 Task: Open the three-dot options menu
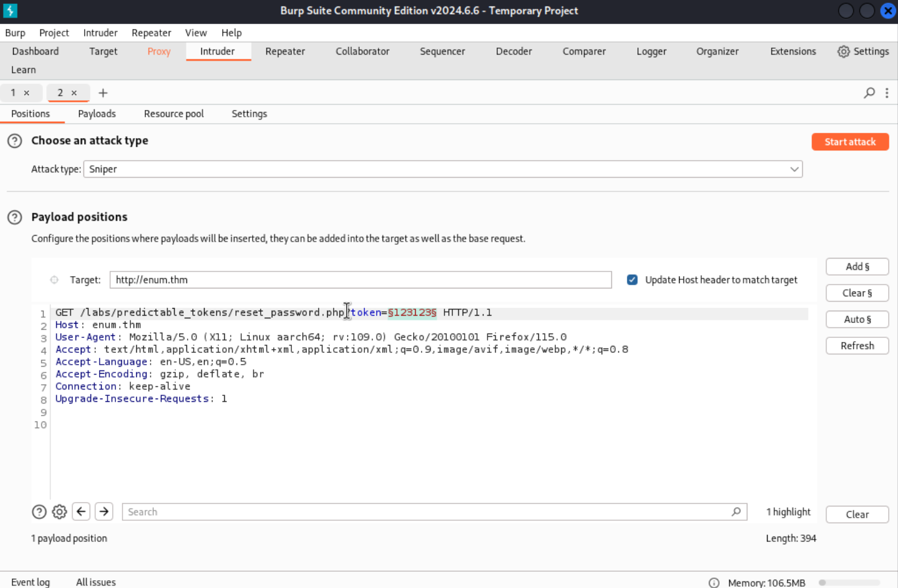coord(887,93)
